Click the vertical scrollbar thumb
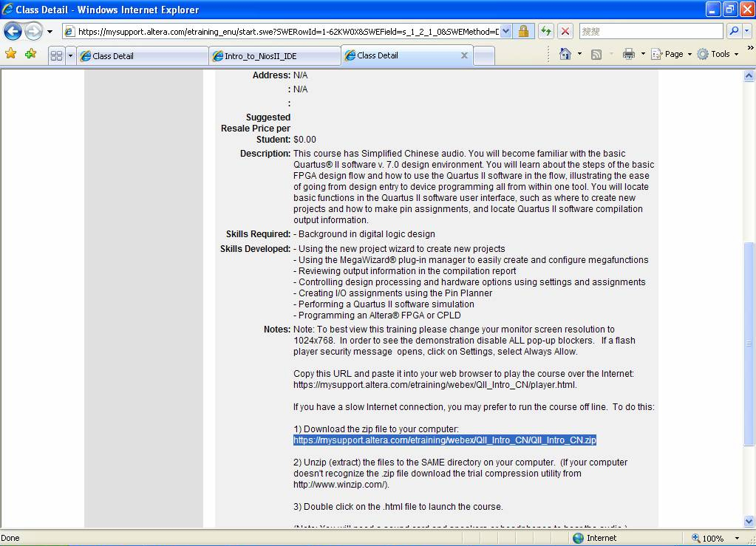Viewport: 756px width, 546px height. (749, 344)
